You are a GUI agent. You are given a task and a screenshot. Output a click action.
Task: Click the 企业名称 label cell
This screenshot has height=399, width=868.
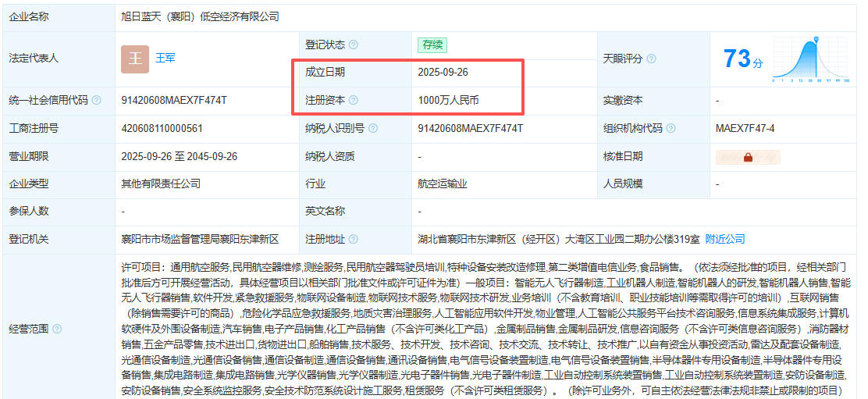[59, 17]
